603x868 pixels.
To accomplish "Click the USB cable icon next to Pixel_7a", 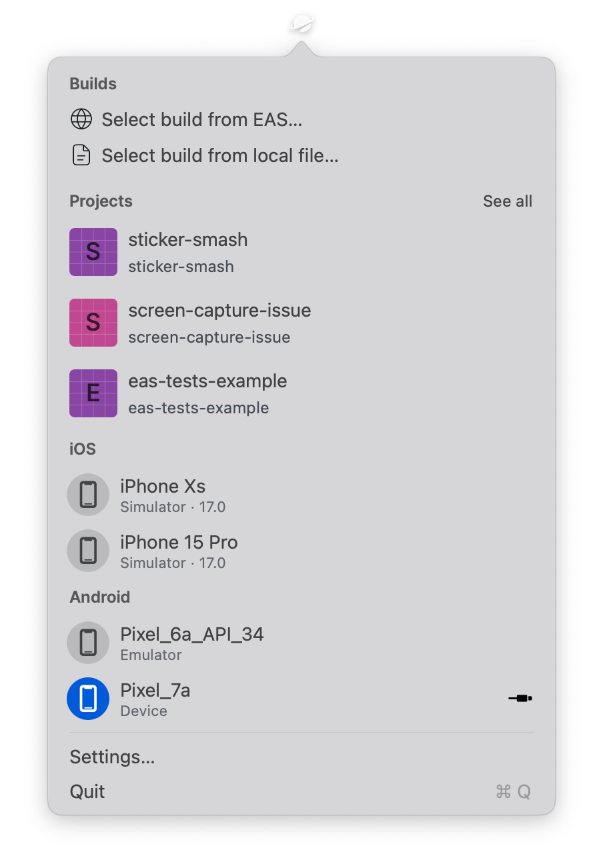I will (x=520, y=699).
